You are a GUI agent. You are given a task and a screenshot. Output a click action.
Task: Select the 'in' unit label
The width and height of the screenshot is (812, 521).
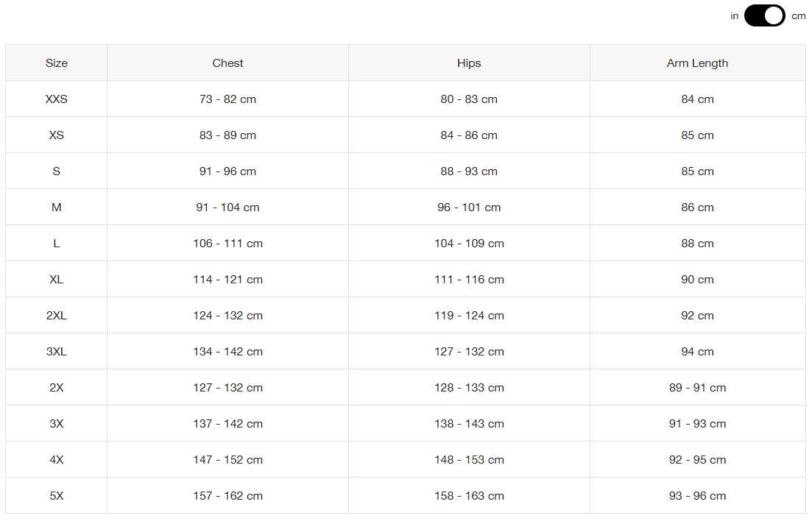[x=734, y=16]
